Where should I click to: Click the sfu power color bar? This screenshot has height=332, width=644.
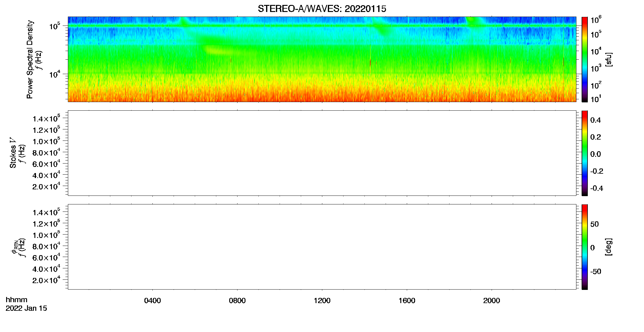click(x=585, y=59)
